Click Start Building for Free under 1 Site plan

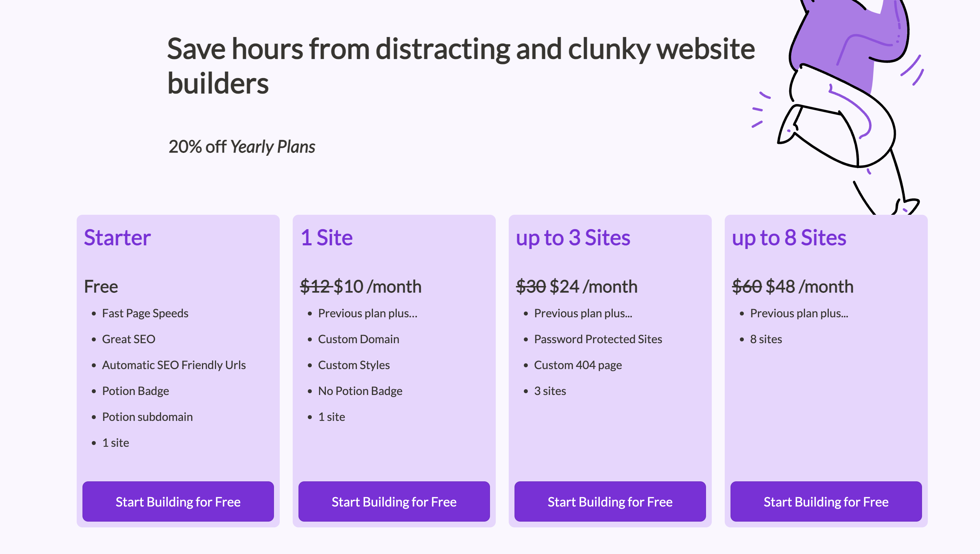pos(394,501)
